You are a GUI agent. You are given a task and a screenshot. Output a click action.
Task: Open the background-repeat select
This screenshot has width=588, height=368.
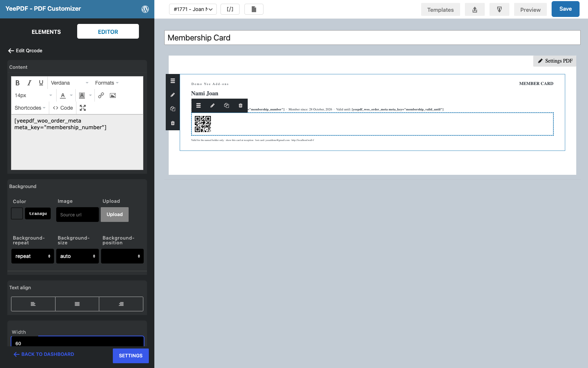pyautogui.click(x=33, y=256)
